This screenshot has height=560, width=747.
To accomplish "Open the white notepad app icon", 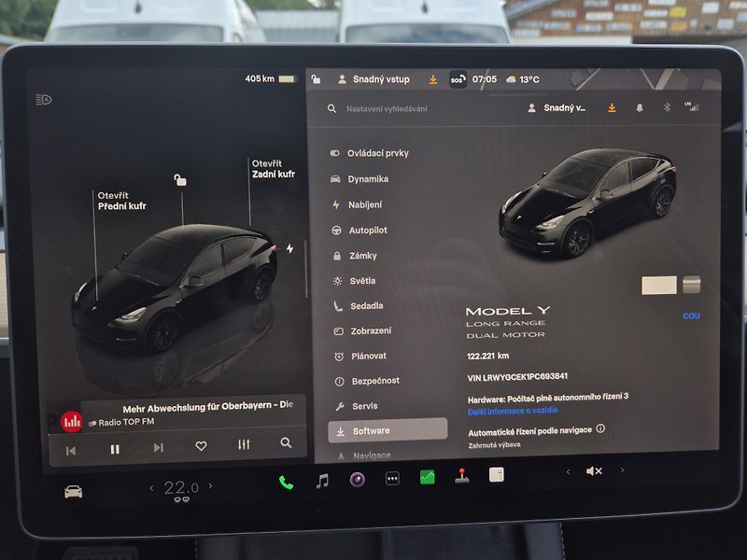I will pyautogui.click(x=497, y=474).
